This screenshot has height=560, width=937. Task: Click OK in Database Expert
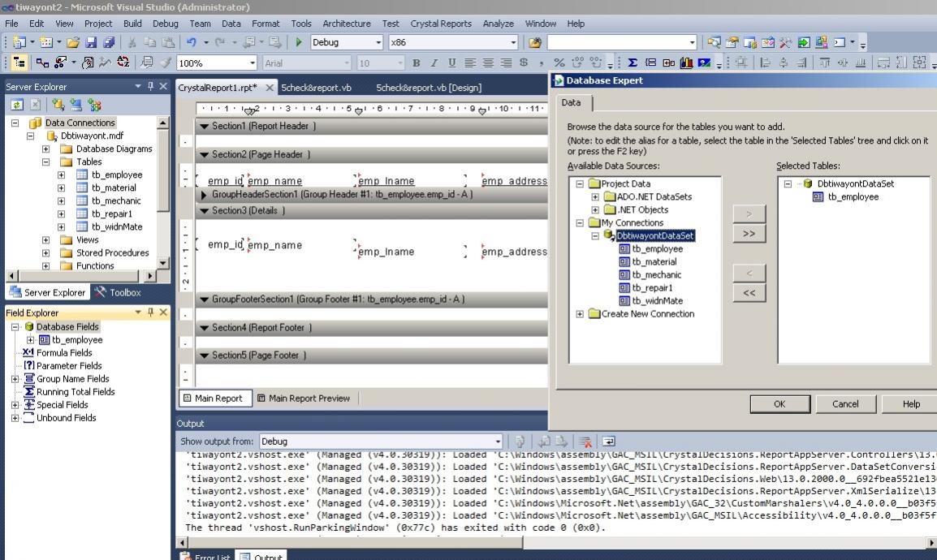tap(779, 404)
